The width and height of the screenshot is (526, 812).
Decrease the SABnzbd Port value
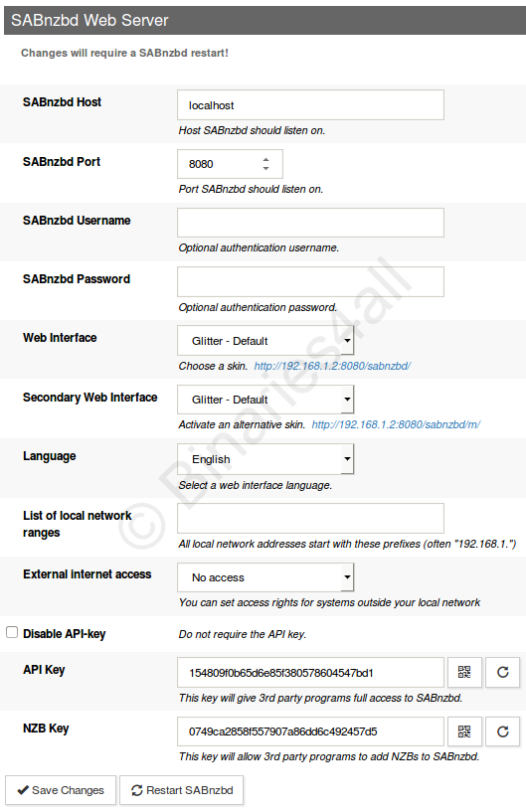(265, 168)
